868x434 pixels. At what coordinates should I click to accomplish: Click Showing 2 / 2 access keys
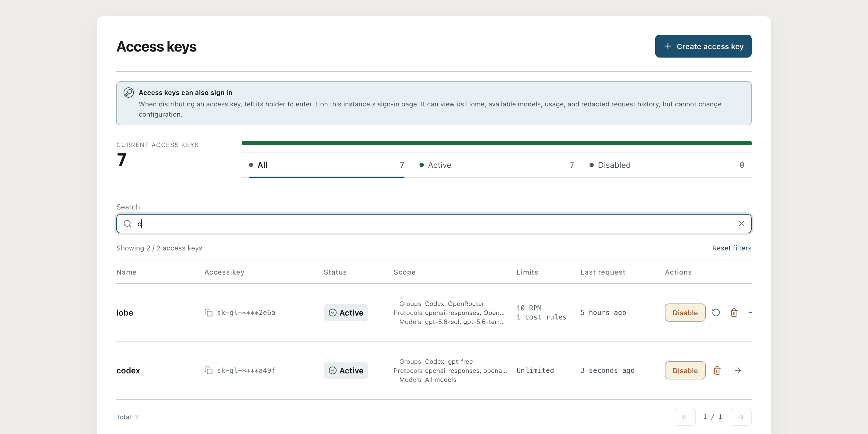(159, 248)
